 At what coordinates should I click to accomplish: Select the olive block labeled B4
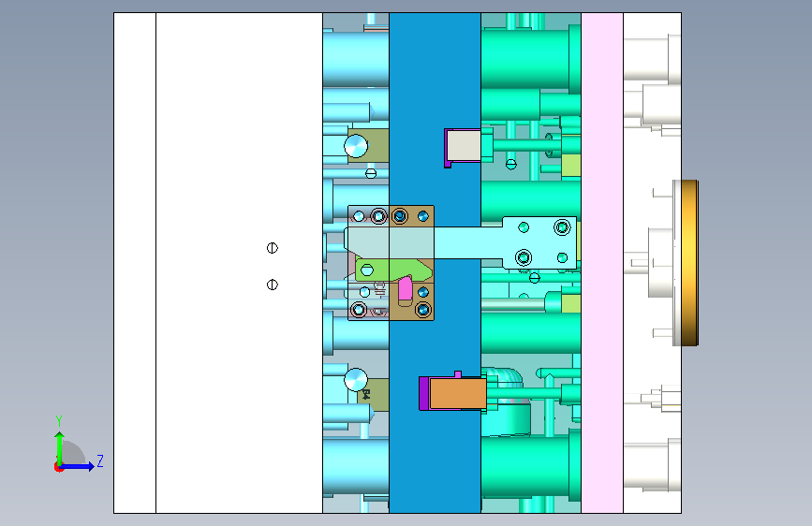point(374,395)
